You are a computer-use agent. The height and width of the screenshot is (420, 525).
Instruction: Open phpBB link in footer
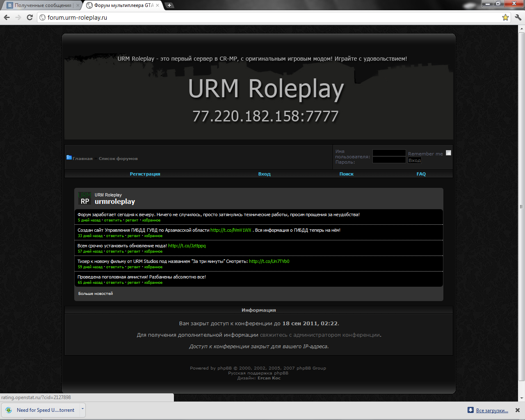tap(224, 368)
